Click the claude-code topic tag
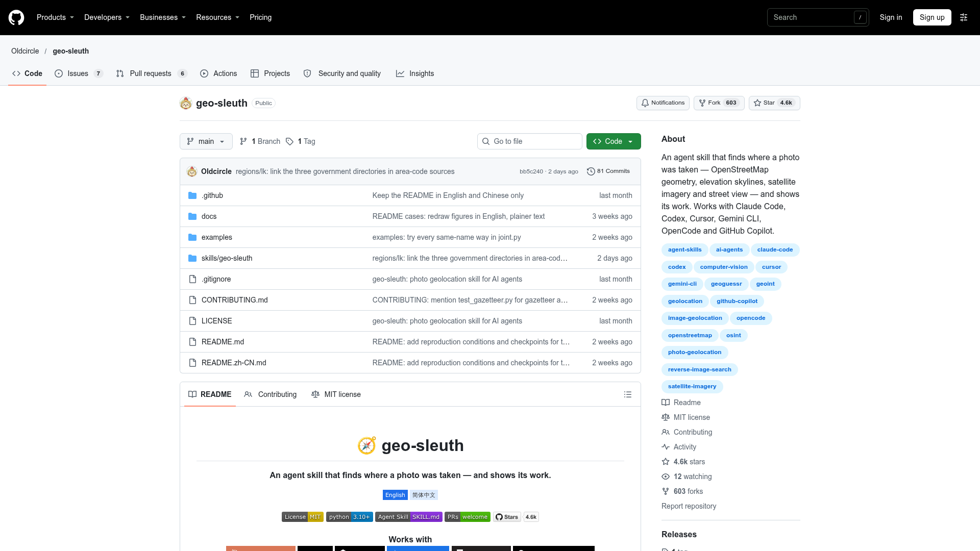Viewport: 980px width, 551px height. (x=775, y=250)
